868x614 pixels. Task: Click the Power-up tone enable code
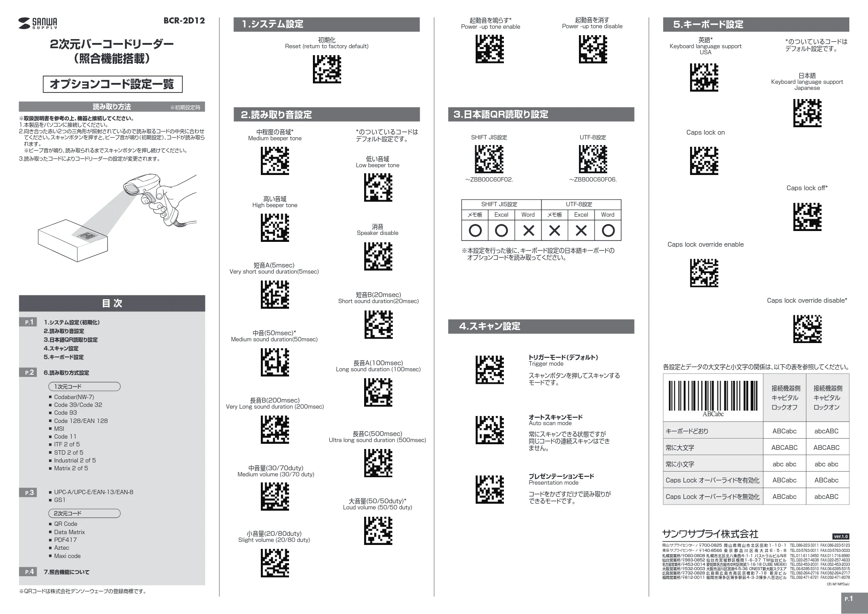coord(490,49)
